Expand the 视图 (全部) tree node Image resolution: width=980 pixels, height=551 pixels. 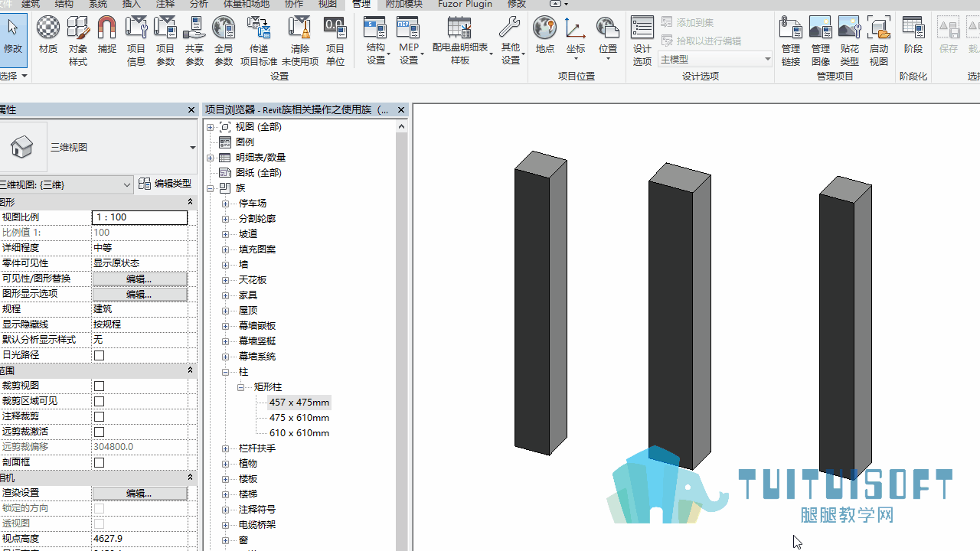coord(211,127)
